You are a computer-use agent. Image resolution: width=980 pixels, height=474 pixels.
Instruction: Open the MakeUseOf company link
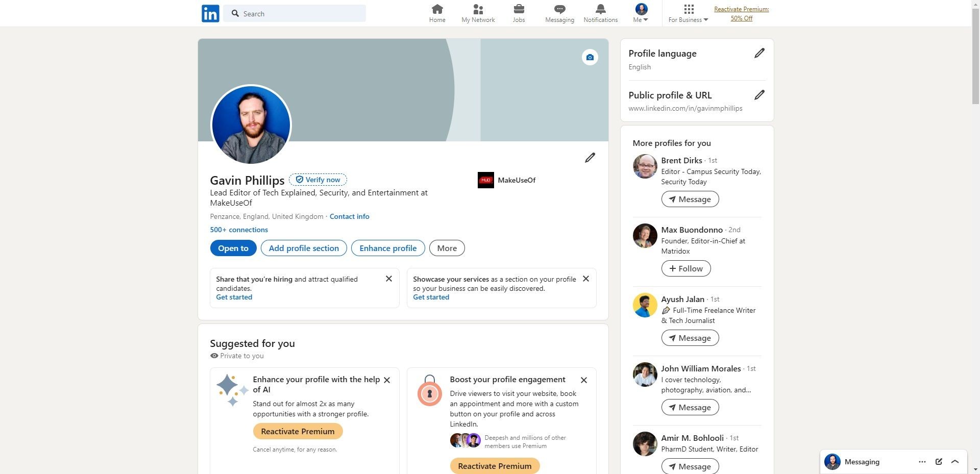point(507,180)
